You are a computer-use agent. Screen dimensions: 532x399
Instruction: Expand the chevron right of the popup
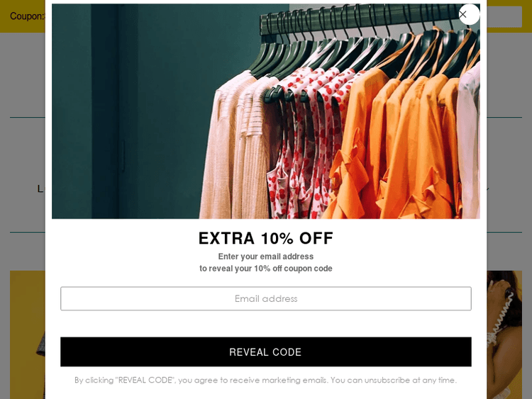point(488,189)
